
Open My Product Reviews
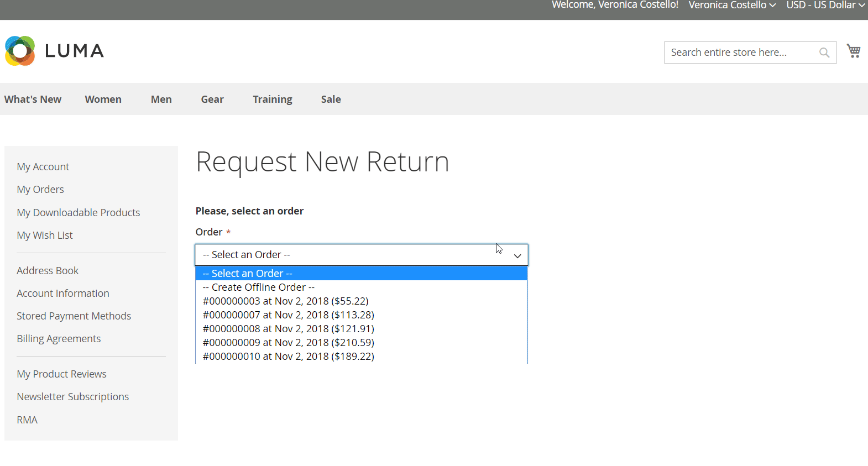coord(62,374)
